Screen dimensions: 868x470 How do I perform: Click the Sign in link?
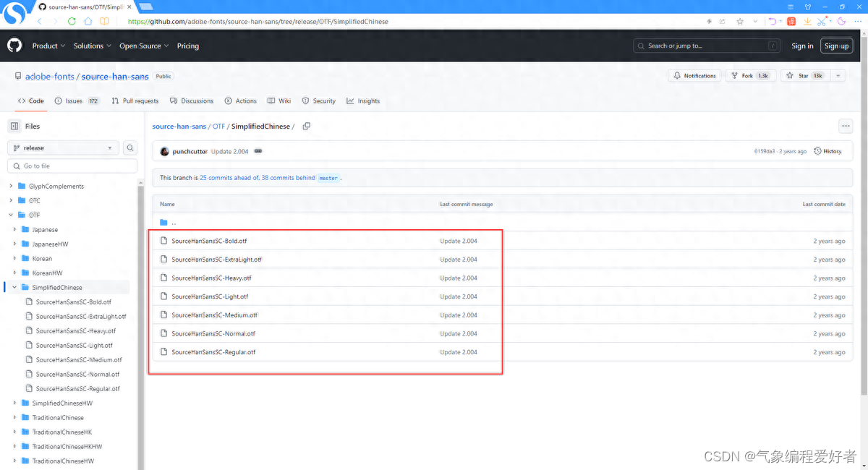802,46
